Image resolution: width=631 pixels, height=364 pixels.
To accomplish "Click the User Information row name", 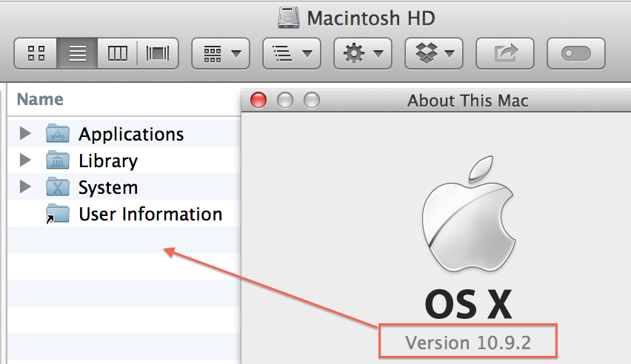I will tap(150, 214).
